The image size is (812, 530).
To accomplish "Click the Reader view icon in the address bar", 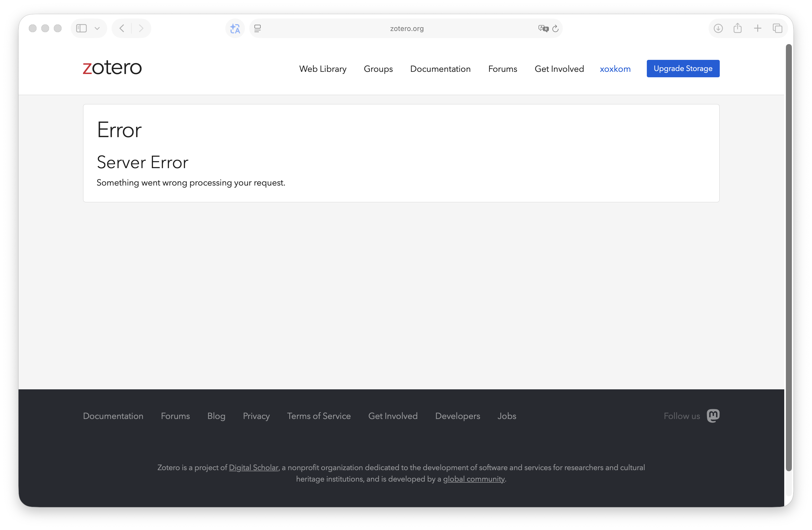I will (x=258, y=28).
